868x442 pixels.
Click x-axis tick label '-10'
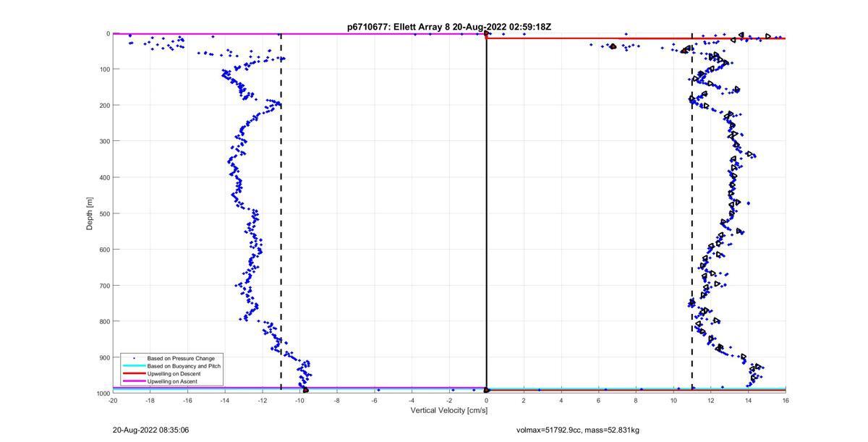pyautogui.click(x=299, y=400)
